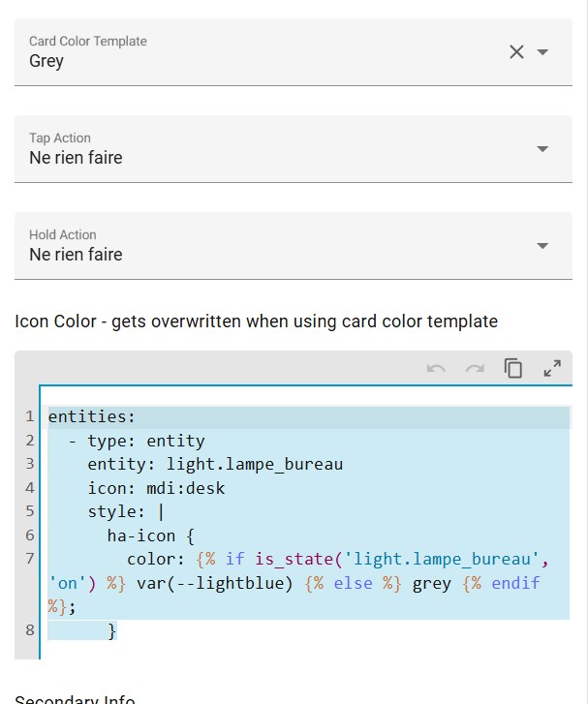Click line number 7 in the gutter
This screenshot has height=704, width=588.
pos(29,559)
